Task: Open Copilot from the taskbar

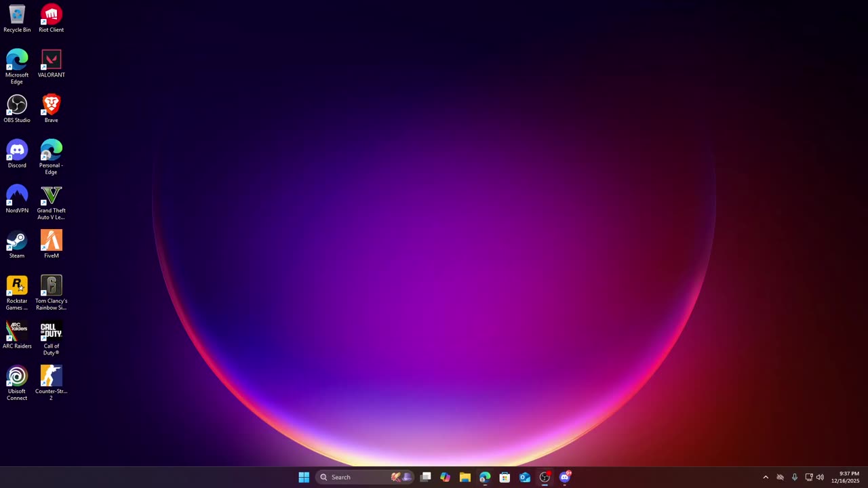Action: tap(445, 477)
